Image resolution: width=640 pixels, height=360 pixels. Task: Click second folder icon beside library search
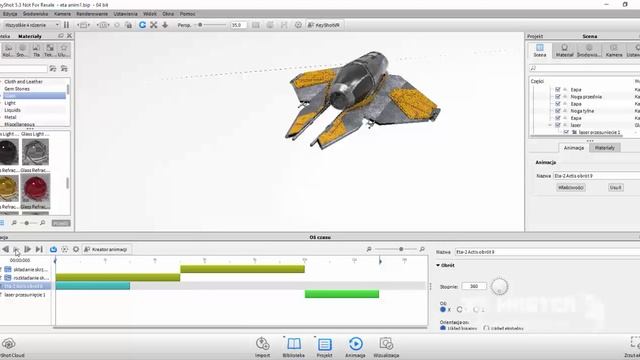[x=64, y=69]
